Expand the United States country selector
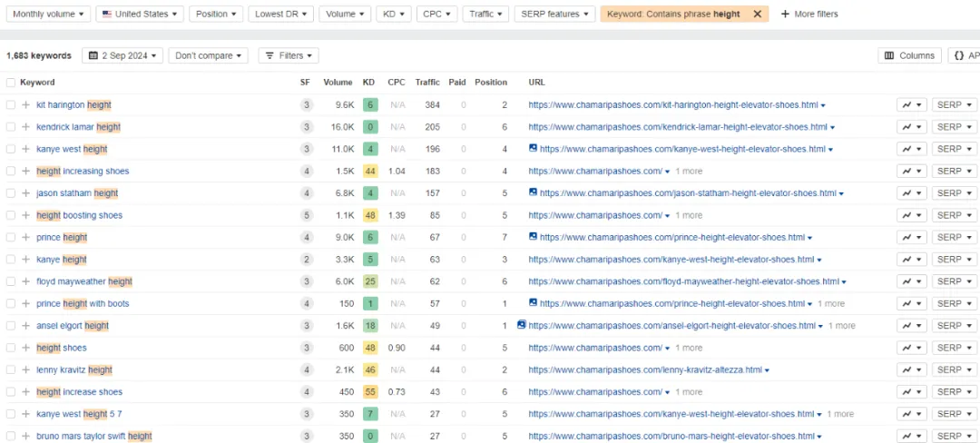The width and height of the screenshot is (980, 443). (x=139, y=15)
